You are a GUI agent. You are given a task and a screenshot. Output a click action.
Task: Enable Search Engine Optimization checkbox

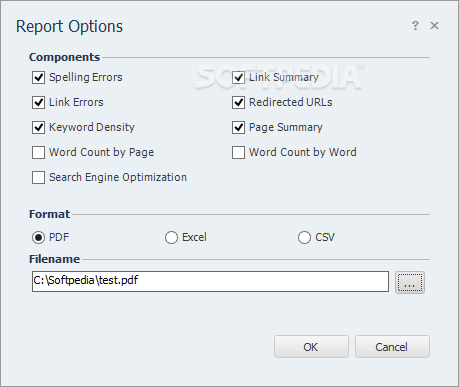coord(38,177)
